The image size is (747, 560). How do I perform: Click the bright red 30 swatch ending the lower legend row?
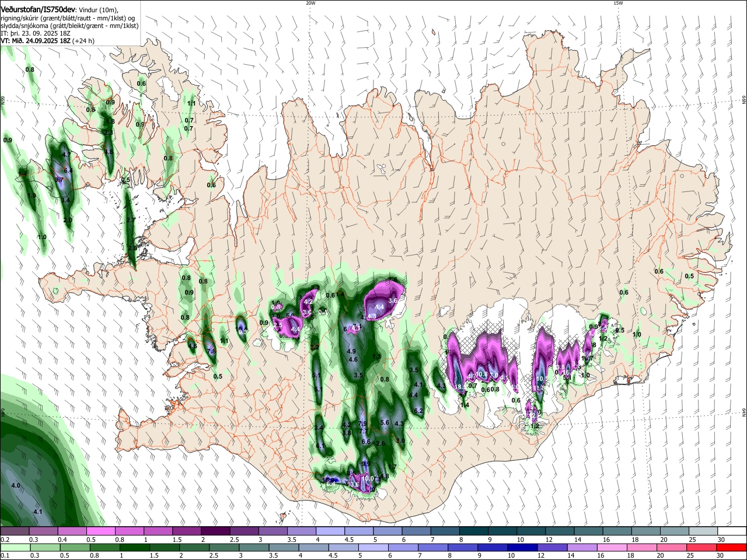coord(731,547)
